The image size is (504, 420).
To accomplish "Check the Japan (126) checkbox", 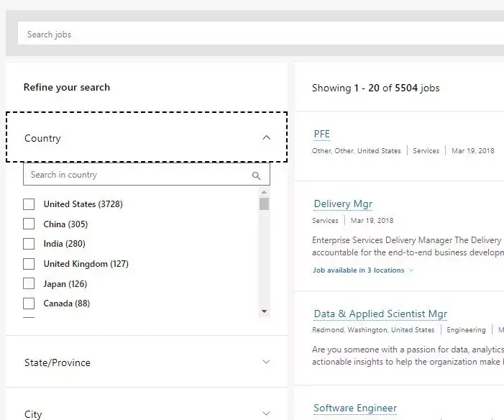I will [x=29, y=283].
